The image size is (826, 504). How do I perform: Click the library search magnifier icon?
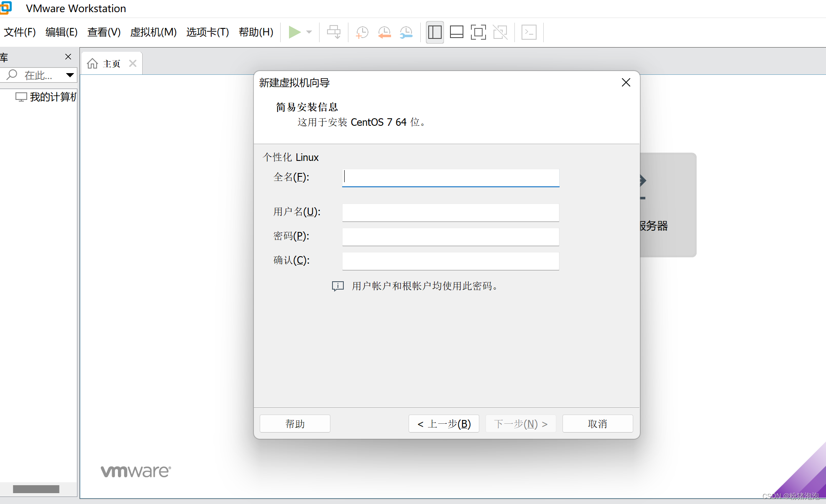12,75
